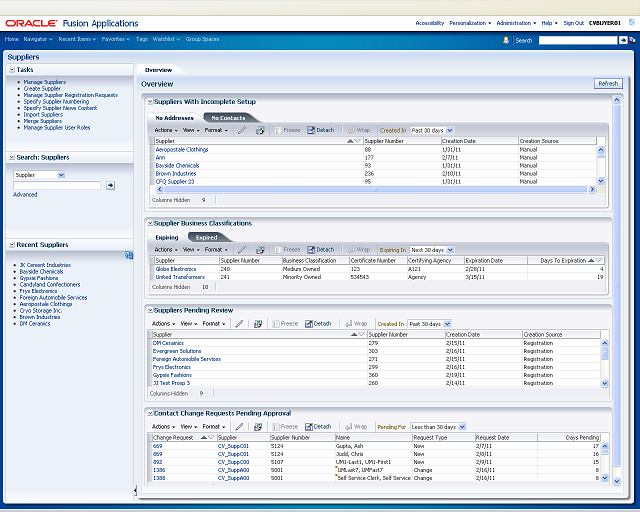
Task: Click the export icon in Suppliers With Incomplete Setup toolbar
Action: [x=260, y=130]
